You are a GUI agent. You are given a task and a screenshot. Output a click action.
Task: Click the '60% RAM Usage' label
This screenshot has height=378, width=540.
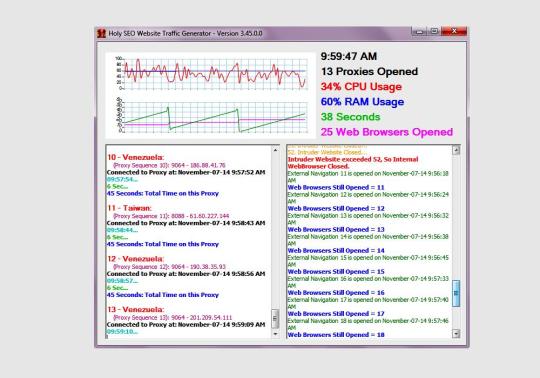[x=362, y=102]
